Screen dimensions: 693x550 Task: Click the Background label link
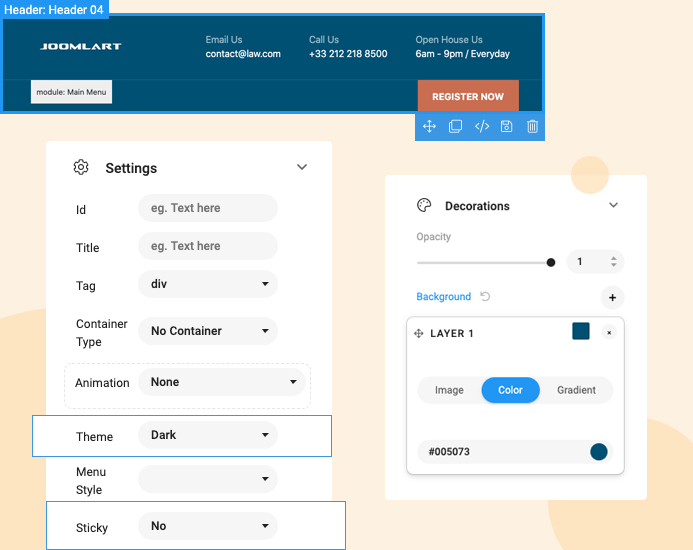(x=444, y=297)
